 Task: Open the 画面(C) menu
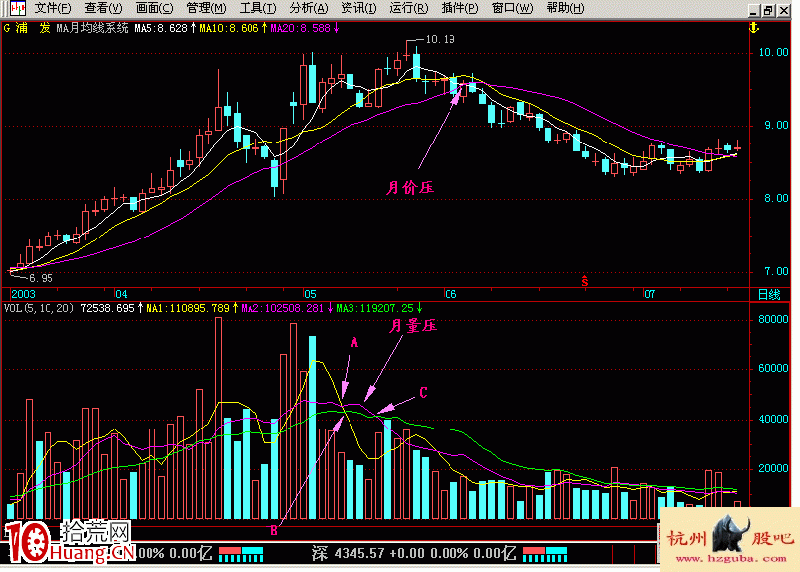point(154,8)
